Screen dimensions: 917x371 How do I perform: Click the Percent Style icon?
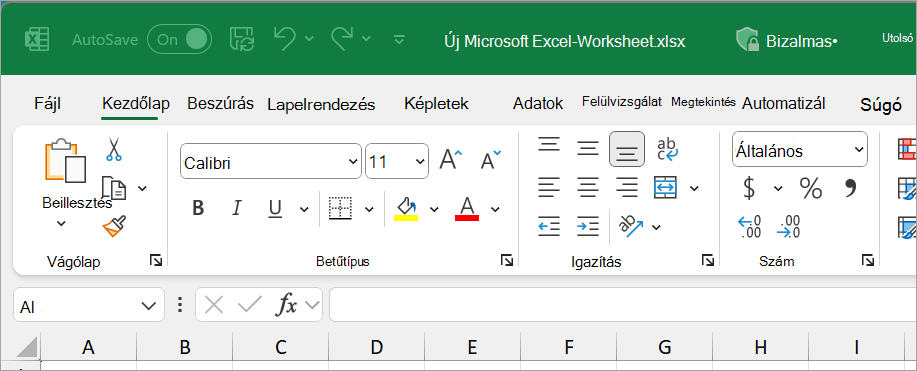(x=811, y=188)
